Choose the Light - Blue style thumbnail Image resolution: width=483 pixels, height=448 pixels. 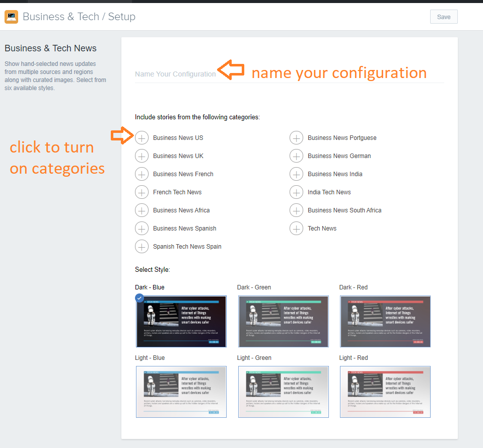tap(181, 392)
